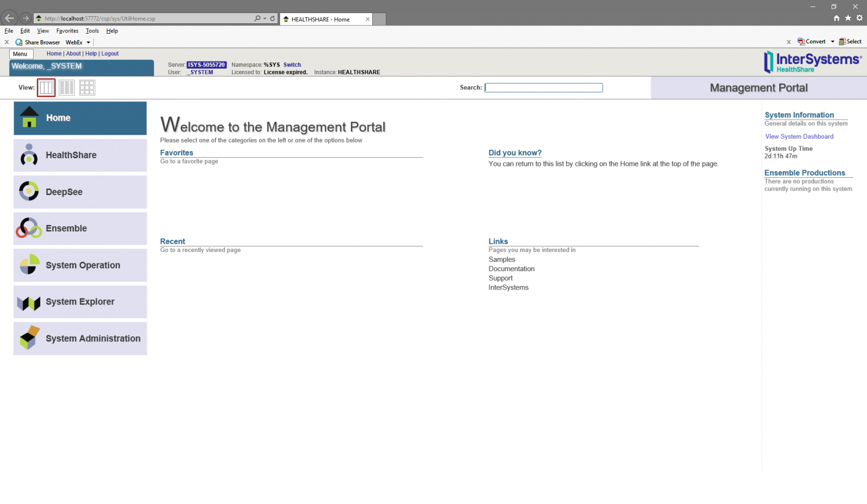Open a new blank browser tab
This screenshot has height=504, width=867.
click(380, 19)
